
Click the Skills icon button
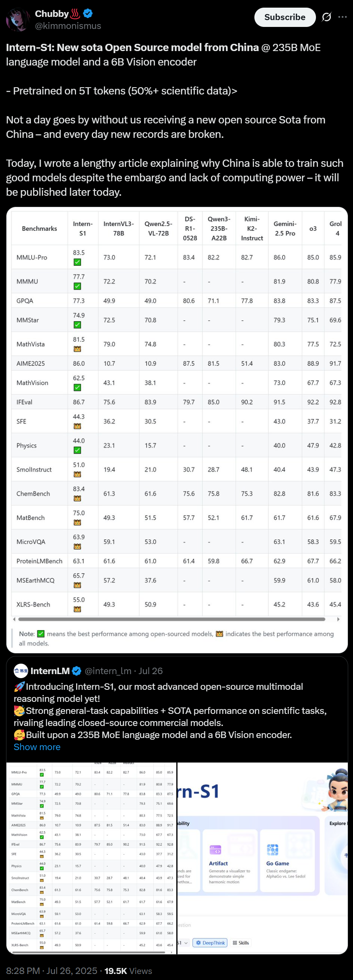241,943
